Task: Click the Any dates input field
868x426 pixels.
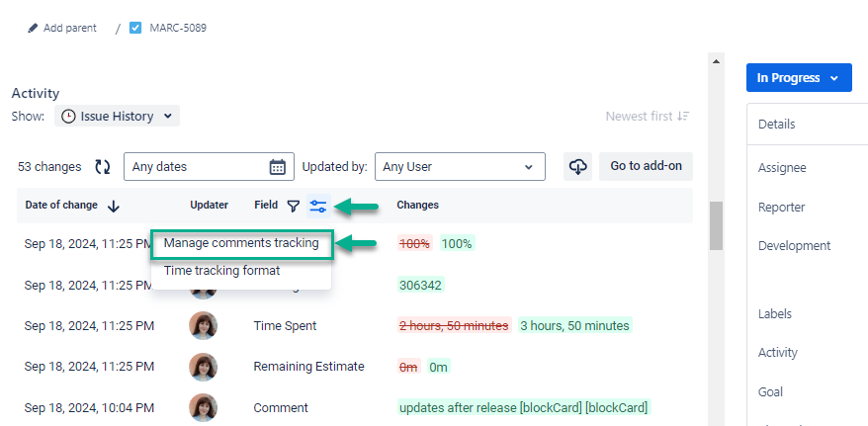Action: click(210, 166)
